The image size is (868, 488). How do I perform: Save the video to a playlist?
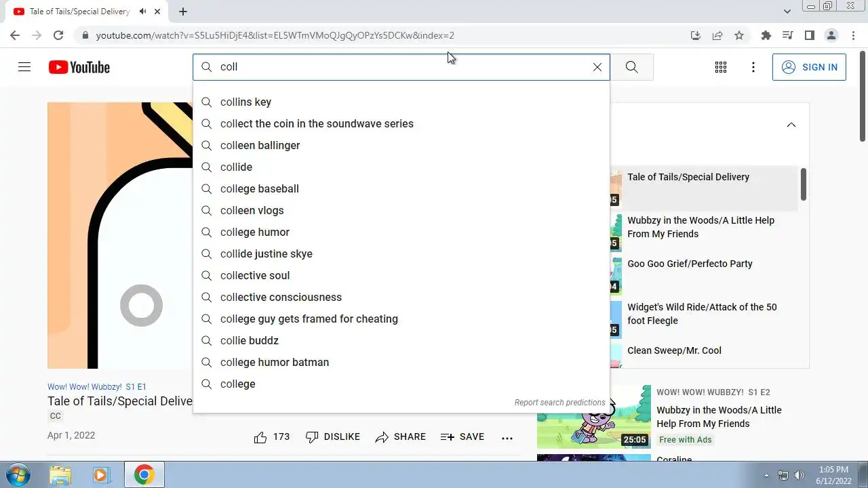[462, 437]
